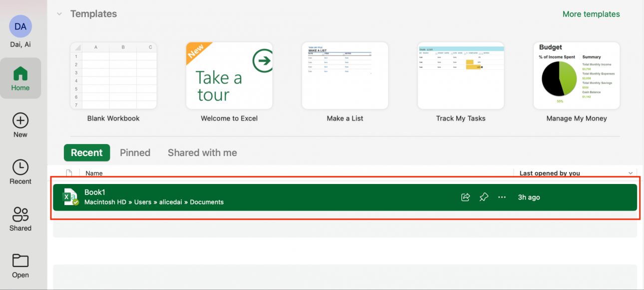Select the Recent tab

pyautogui.click(x=87, y=152)
